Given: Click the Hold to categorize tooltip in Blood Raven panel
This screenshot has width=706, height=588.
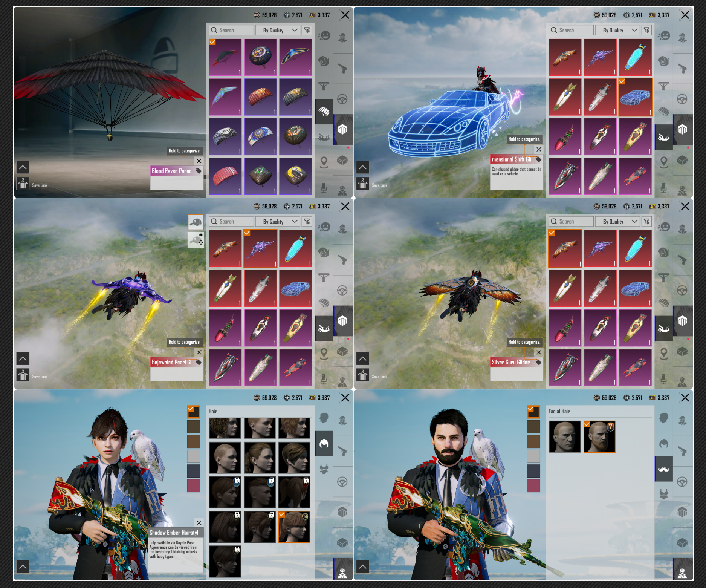Looking at the screenshot, I should (185, 151).
